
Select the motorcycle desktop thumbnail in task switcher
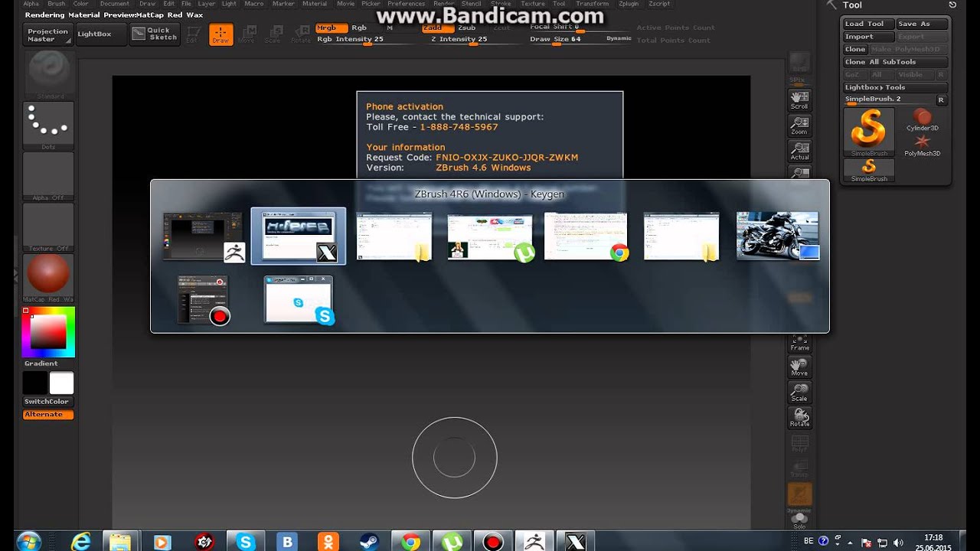point(778,236)
